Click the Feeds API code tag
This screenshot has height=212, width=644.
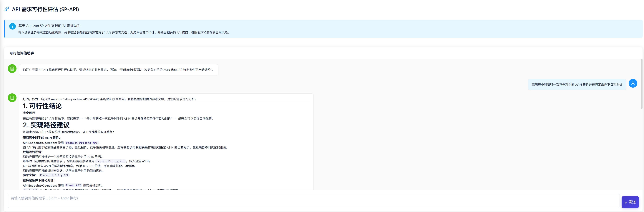click(73, 185)
